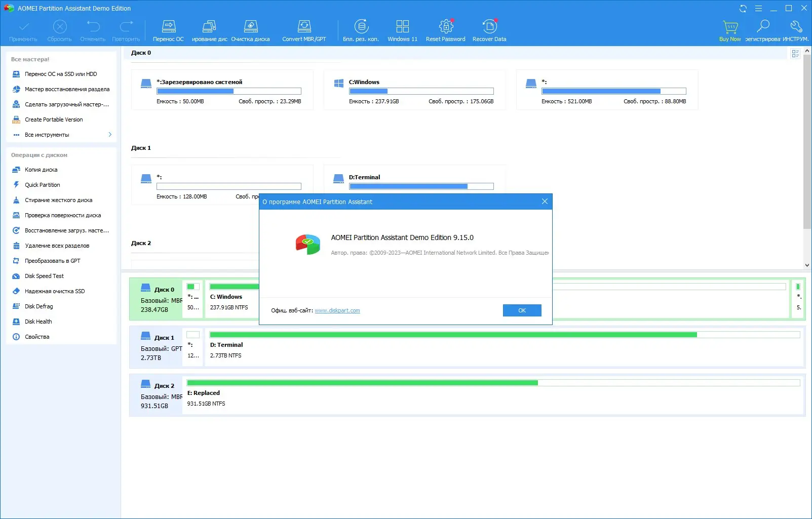The width and height of the screenshot is (812, 519).
Task: Click the C:Windows usage bar in card
Action: (x=421, y=91)
